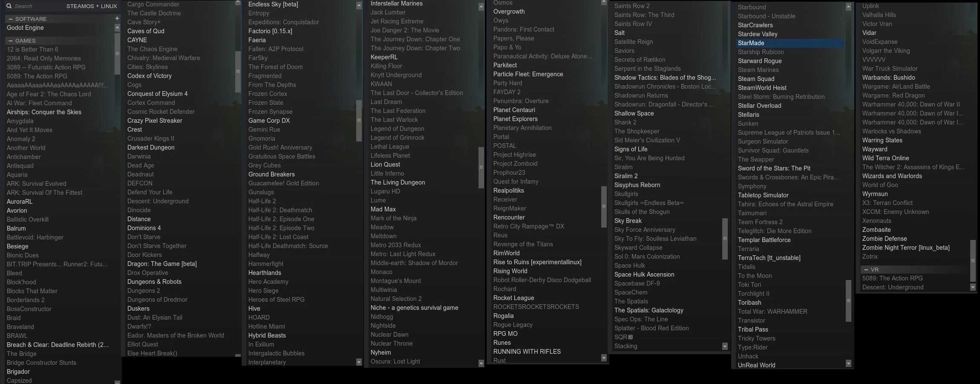Click scroll-up arrow beside Endless Sky [beta]
980x384 pixels.
(359, 5)
